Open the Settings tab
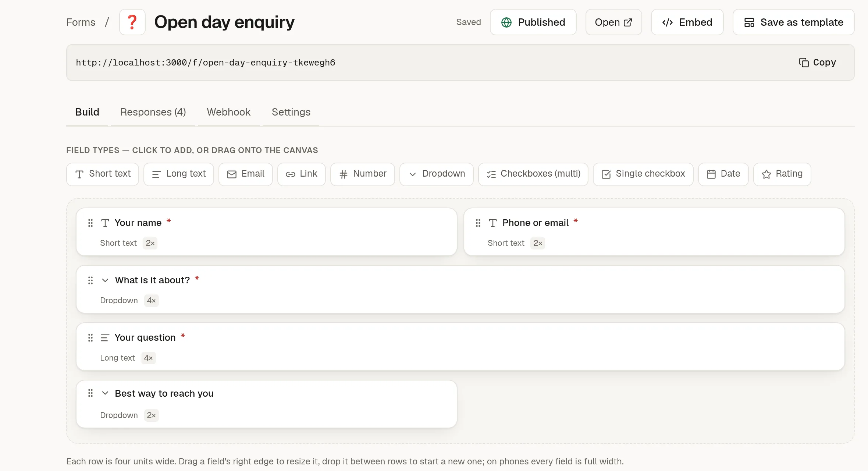This screenshot has height=471, width=868. [x=291, y=112]
